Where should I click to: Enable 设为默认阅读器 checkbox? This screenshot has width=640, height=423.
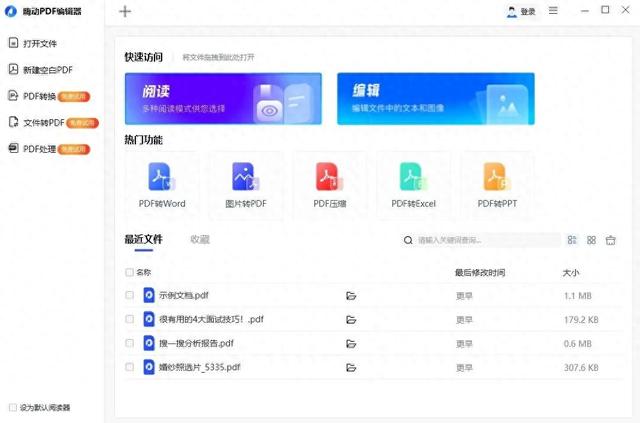13,407
